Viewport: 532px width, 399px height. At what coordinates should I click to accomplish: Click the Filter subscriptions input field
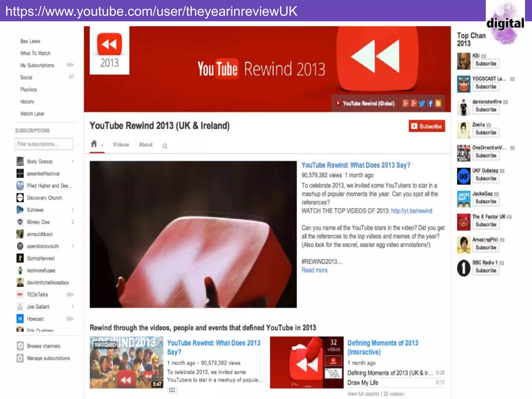[44, 144]
